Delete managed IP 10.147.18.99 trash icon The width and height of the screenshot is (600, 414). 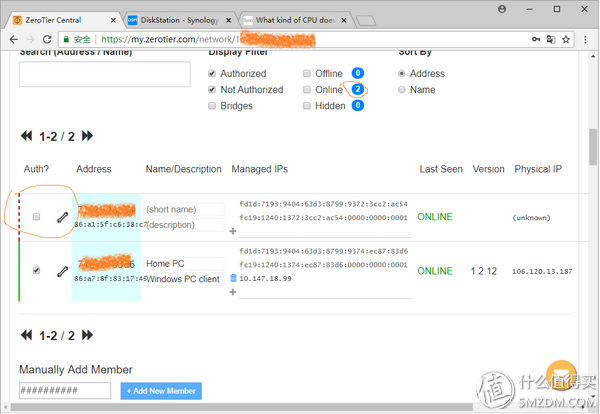pos(233,278)
